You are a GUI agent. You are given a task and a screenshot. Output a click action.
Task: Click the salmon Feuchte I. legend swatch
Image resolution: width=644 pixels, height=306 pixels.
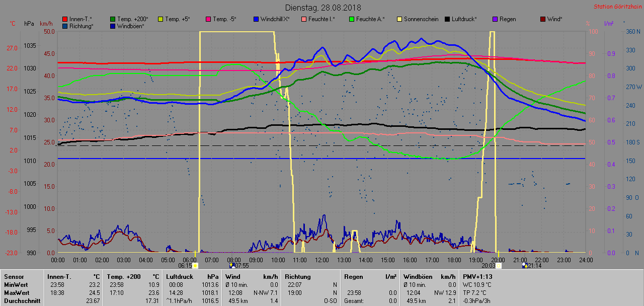(x=304, y=19)
